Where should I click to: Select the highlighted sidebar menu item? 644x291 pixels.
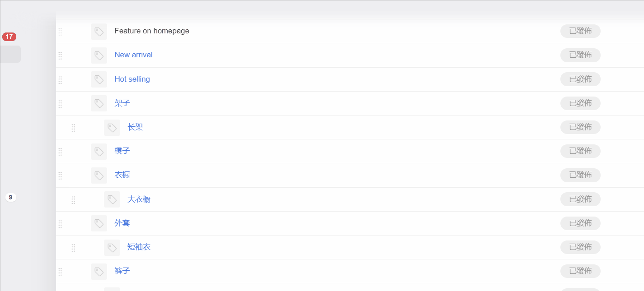pyautogui.click(x=10, y=54)
